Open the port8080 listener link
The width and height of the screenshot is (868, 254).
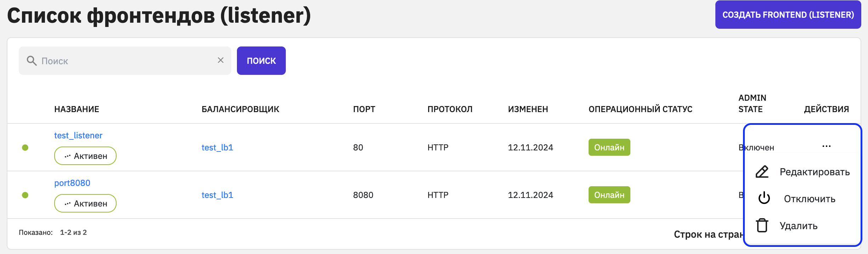(72, 183)
